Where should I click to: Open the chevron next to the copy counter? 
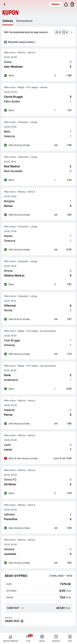pos(72,32)
